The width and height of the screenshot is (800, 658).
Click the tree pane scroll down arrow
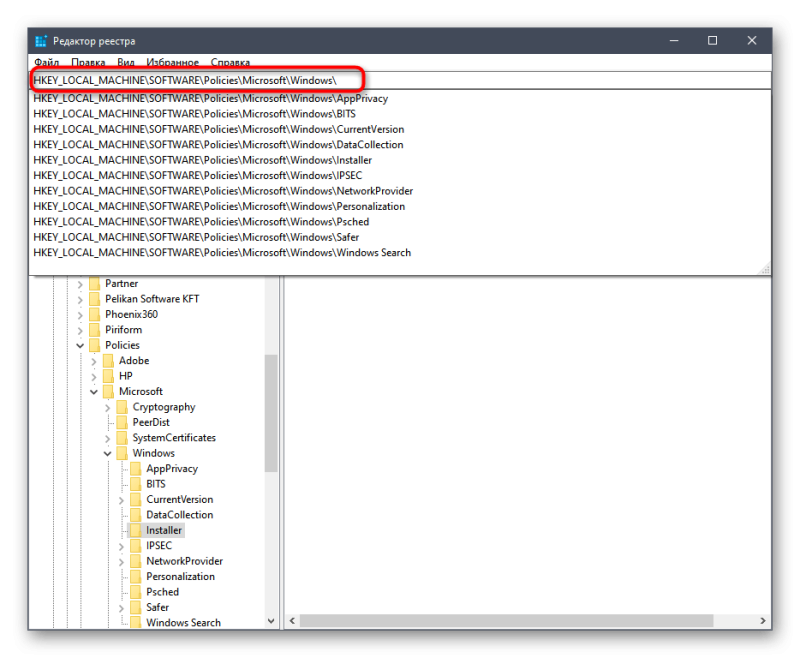[271, 621]
